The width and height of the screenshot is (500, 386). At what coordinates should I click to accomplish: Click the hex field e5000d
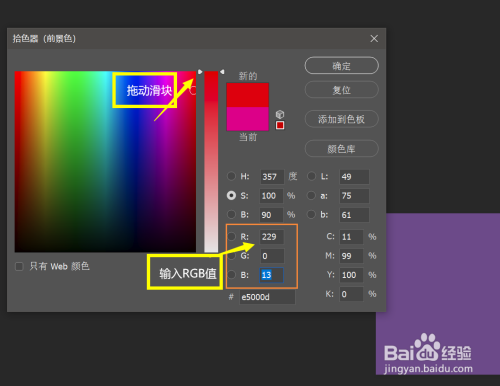(x=267, y=297)
